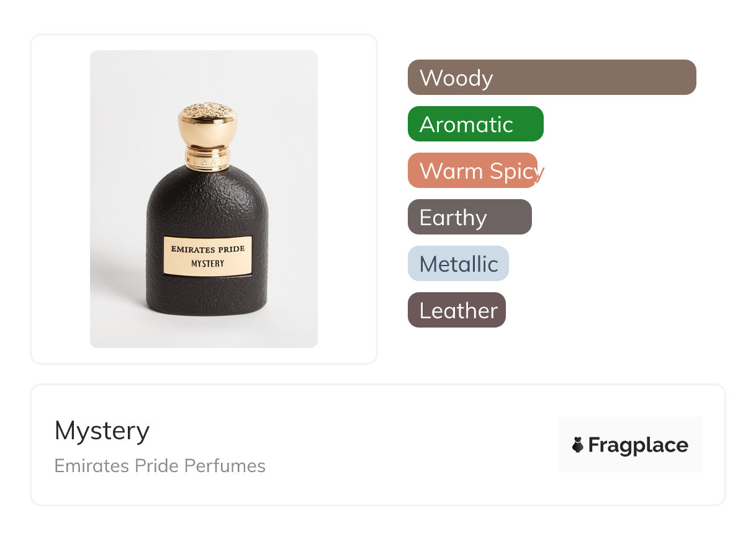Open the Mystery perfume title
Viewport: 756px width, 536px height.
[102, 431]
